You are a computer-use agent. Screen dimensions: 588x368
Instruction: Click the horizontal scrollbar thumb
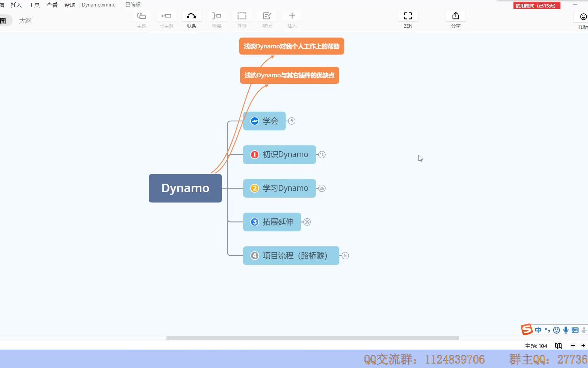tap(312, 338)
